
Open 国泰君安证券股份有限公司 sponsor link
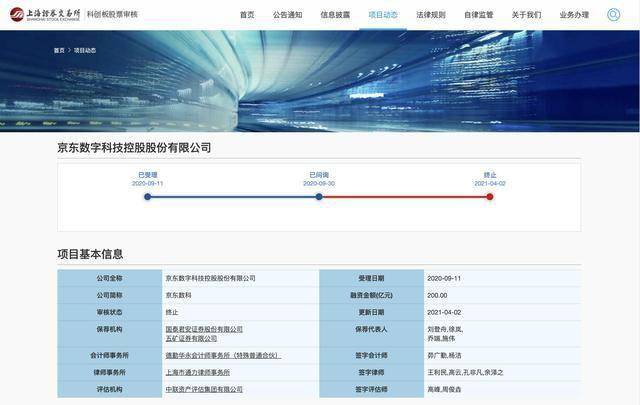point(204,329)
